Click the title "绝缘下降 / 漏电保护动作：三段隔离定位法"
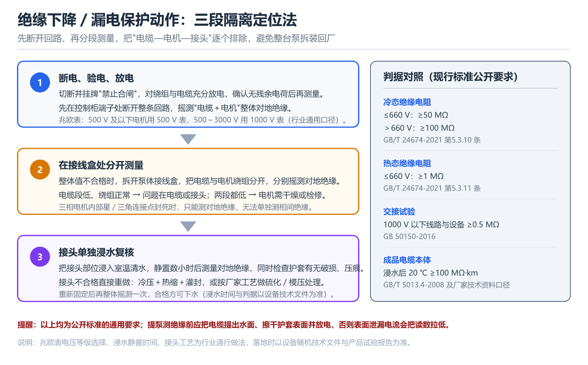This screenshot has width=588, height=365. coord(157,20)
